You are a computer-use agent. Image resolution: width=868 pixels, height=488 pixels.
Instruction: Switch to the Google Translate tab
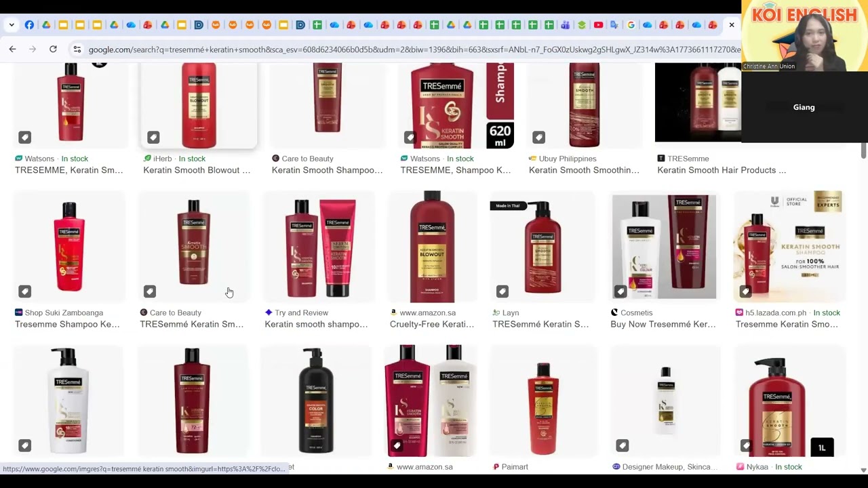click(614, 25)
